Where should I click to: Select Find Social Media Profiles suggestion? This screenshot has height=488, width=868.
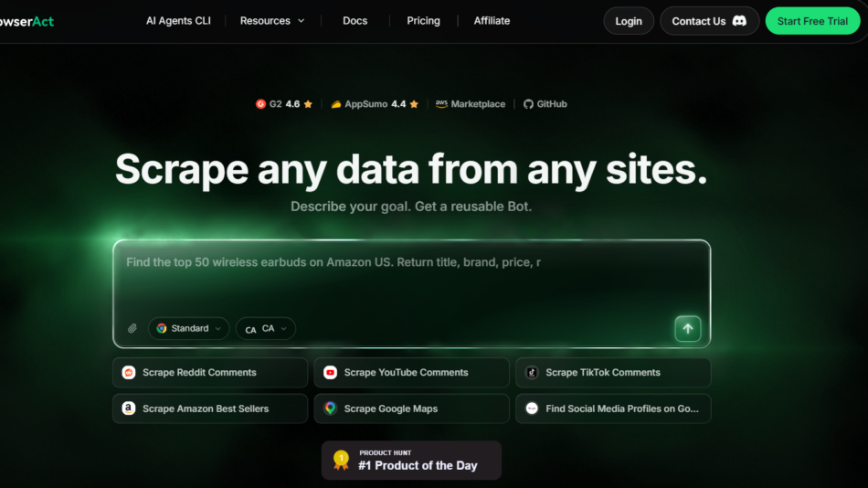point(613,408)
